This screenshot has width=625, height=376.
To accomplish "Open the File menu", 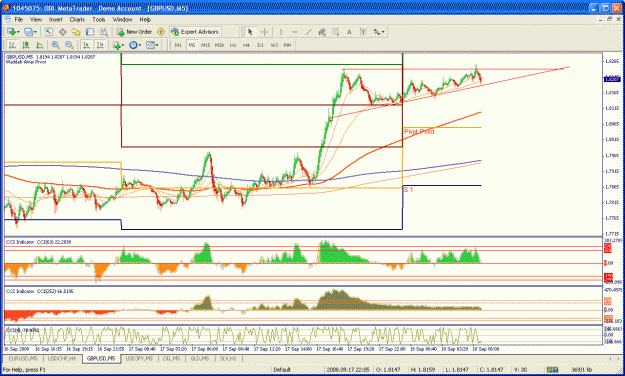I will pyautogui.click(x=19, y=19).
